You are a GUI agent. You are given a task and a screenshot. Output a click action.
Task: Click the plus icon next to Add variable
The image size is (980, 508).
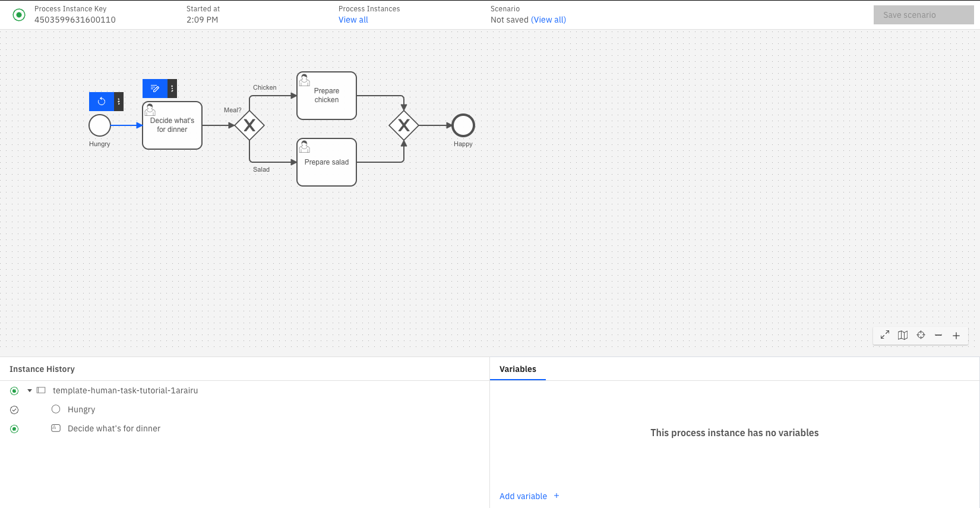point(557,496)
